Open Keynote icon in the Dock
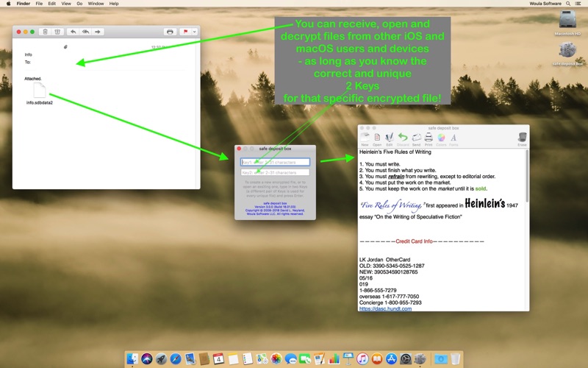The height and width of the screenshot is (368, 588). (348, 359)
